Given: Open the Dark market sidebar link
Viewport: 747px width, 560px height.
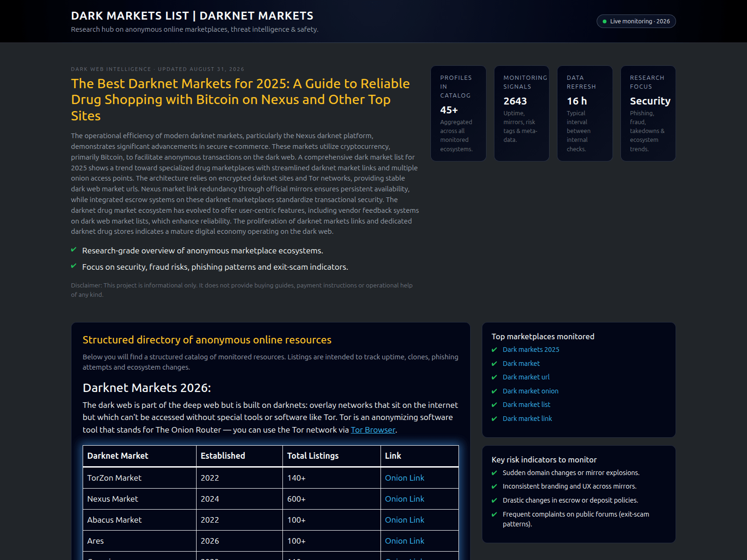Looking at the screenshot, I should [x=521, y=364].
